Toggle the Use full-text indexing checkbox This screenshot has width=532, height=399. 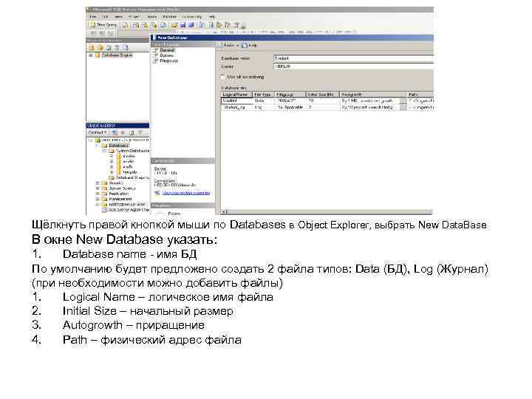pos(223,77)
